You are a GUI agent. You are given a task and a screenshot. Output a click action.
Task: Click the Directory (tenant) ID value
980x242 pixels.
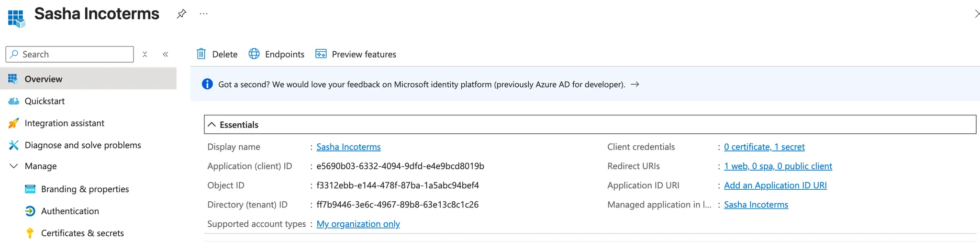(397, 205)
